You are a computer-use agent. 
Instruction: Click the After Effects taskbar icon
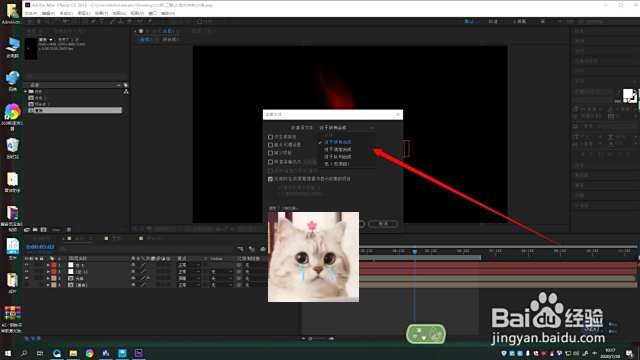[x=138, y=353]
